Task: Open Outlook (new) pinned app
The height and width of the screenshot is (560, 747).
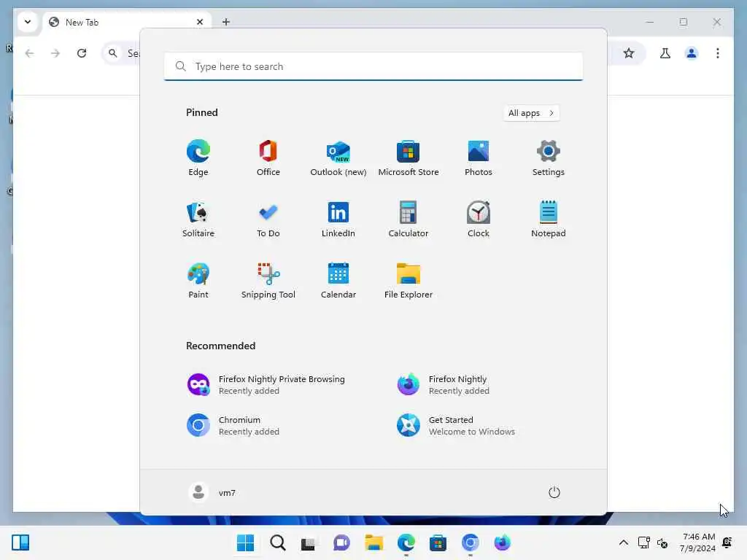Action: tap(338, 158)
